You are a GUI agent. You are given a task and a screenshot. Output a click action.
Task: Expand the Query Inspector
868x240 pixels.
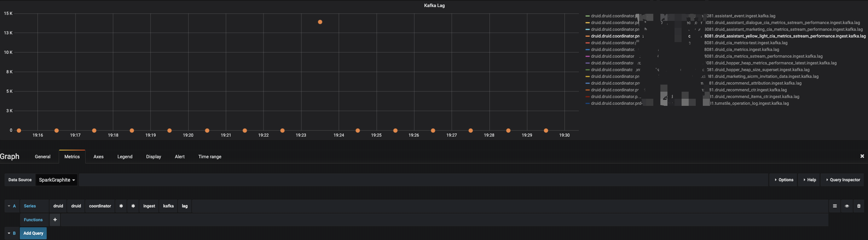point(843,180)
